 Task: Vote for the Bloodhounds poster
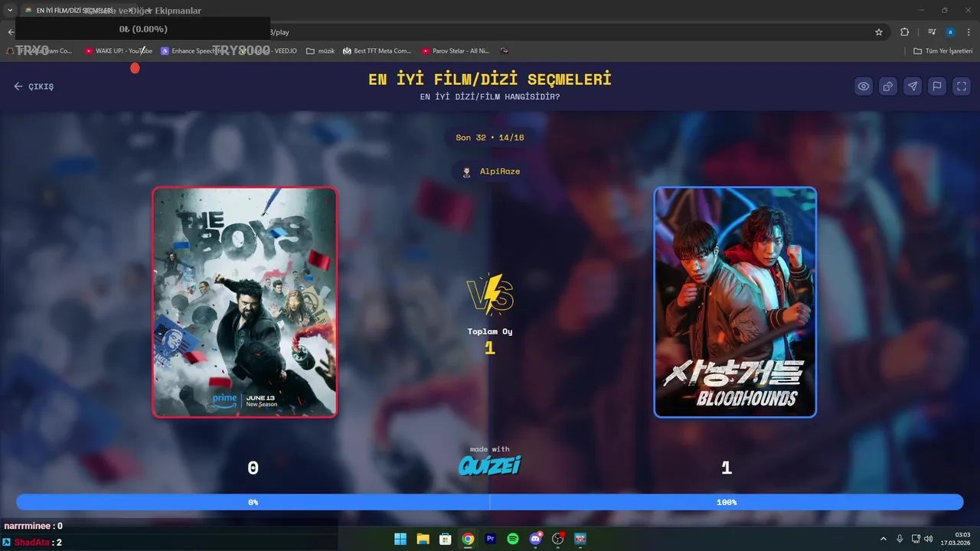[x=735, y=302]
